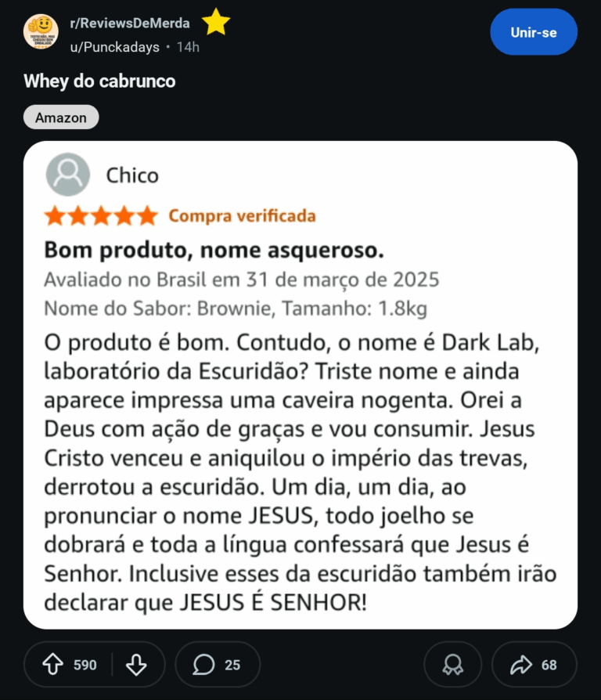Downvote this post
This screenshot has height=700, width=601.
pos(136,665)
